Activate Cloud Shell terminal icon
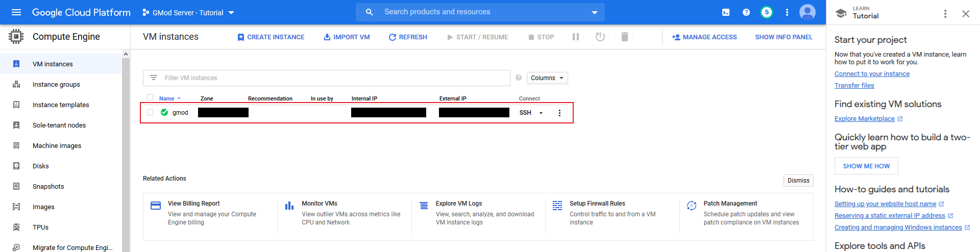980x252 pixels. click(x=726, y=12)
